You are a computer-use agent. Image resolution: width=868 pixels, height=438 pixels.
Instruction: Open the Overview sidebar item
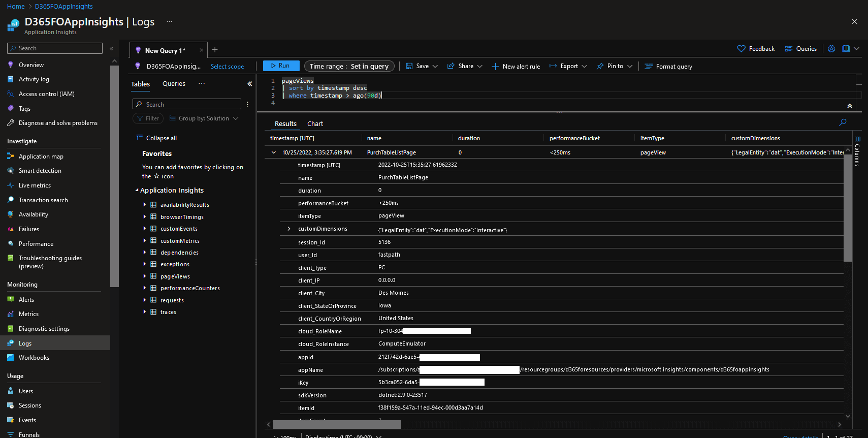pos(31,65)
